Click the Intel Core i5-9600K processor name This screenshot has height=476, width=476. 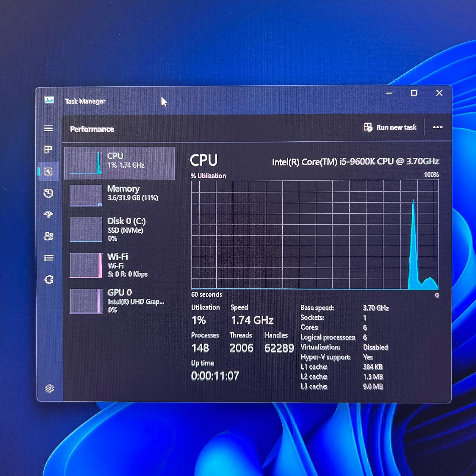click(356, 162)
